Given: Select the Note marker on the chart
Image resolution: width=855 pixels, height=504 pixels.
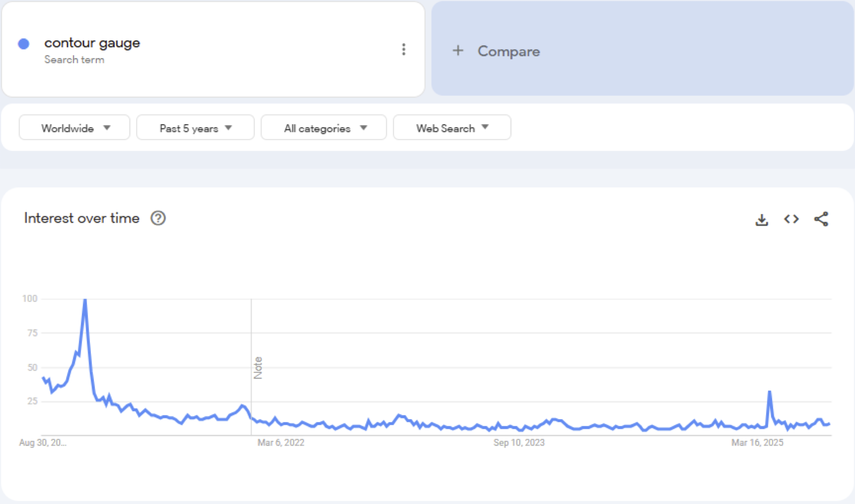Looking at the screenshot, I should click(x=258, y=368).
